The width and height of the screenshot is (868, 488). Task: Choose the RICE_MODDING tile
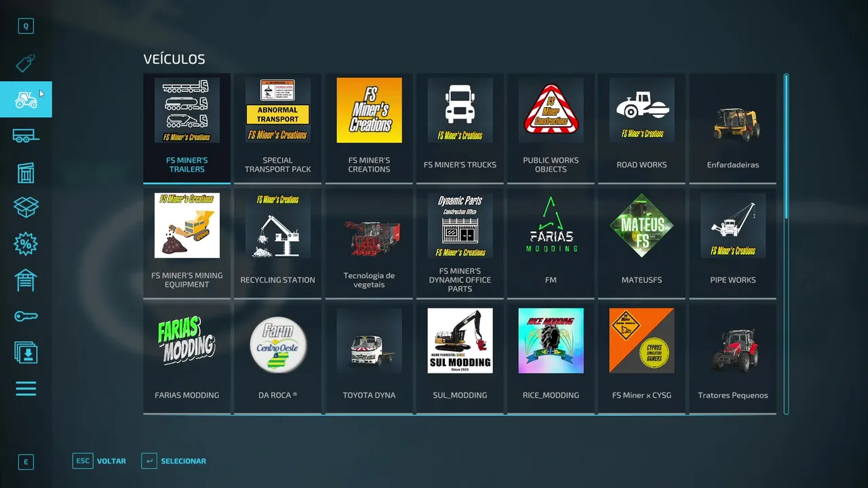coord(551,359)
